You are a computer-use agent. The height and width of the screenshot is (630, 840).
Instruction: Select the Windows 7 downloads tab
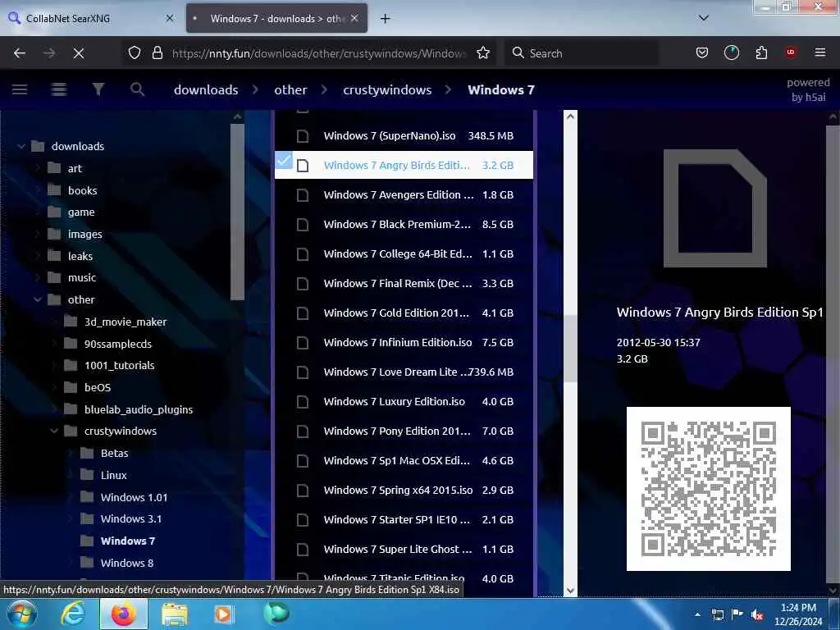pyautogui.click(x=276, y=18)
